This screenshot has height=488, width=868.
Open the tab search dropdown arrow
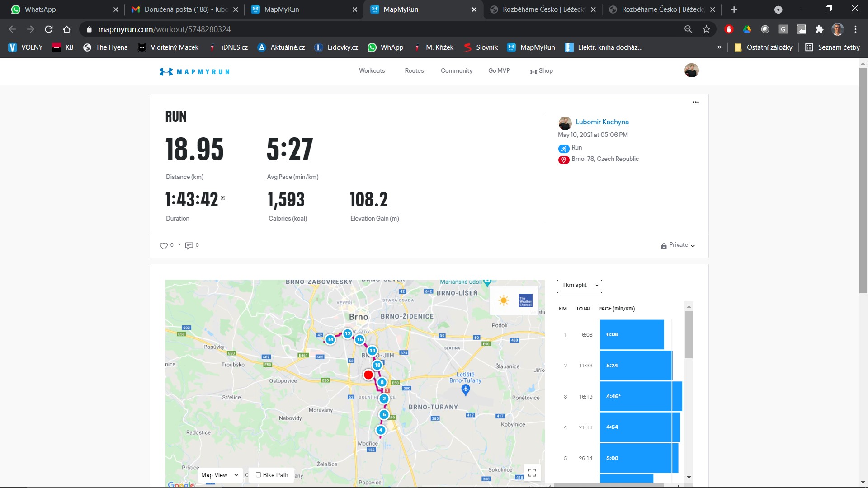pos(778,9)
